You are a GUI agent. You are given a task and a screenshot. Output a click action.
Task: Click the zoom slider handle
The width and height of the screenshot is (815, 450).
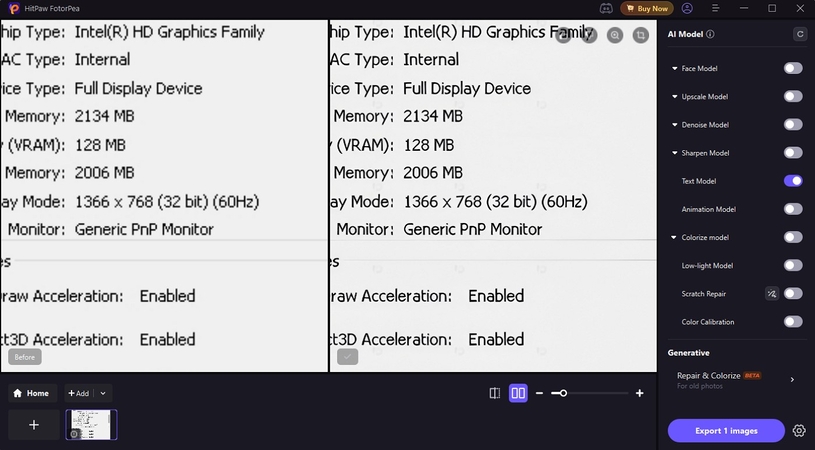pyautogui.click(x=563, y=393)
